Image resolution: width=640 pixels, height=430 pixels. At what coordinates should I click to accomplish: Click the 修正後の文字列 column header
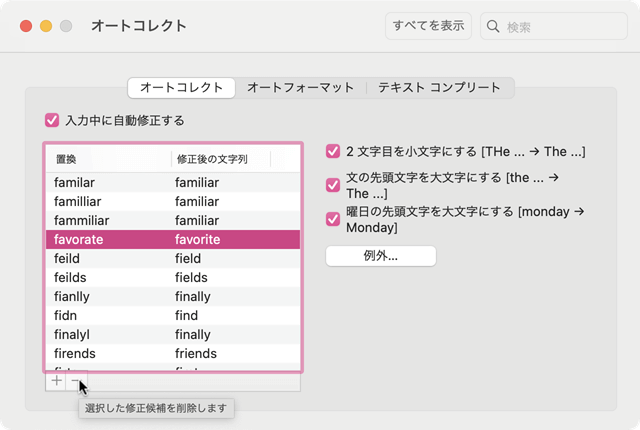click(x=220, y=158)
